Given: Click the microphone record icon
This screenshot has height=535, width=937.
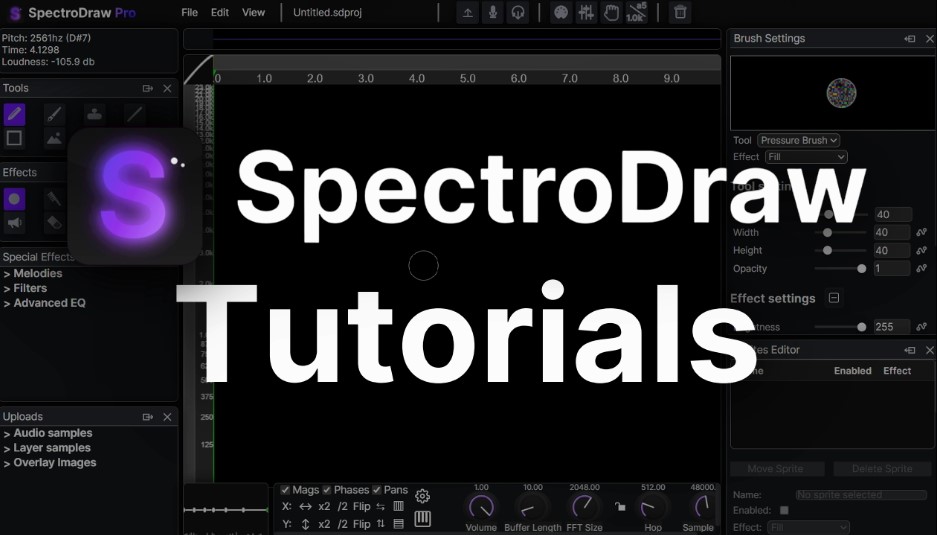Looking at the screenshot, I should (493, 13).
